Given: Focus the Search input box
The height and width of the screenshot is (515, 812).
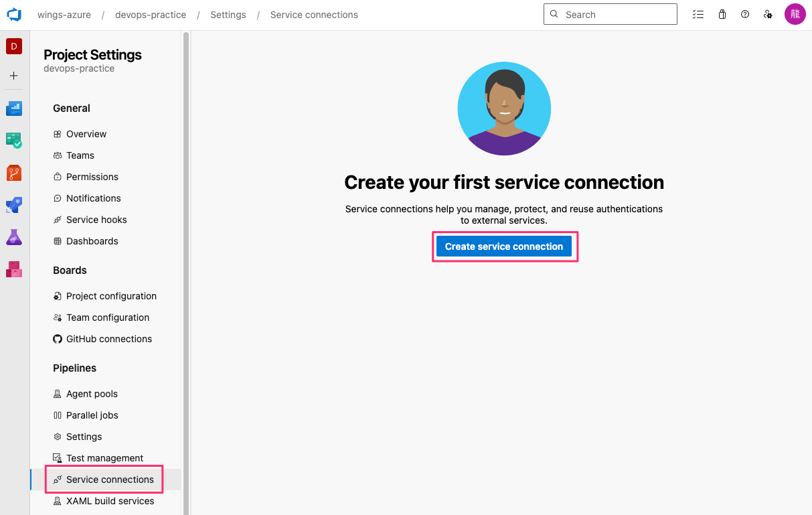Looking at the screenshot, I should pyautogui.click(x=611, y=14).
